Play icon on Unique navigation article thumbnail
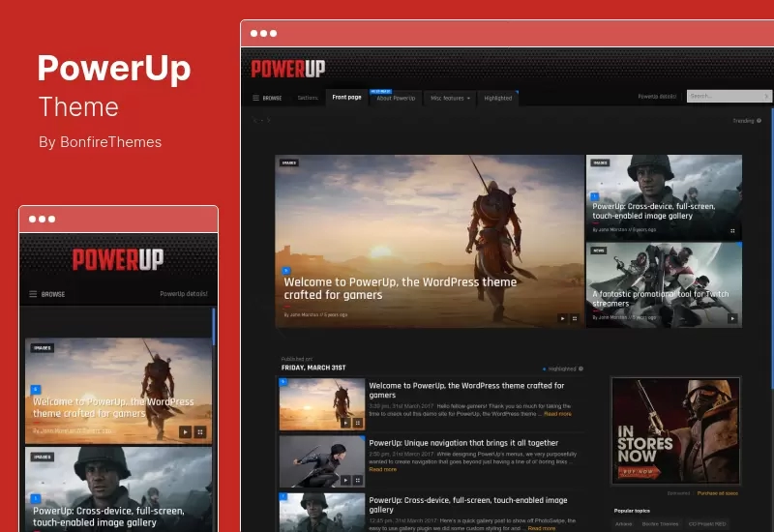Viewport: 774px width, 532px height. (345, 480)
